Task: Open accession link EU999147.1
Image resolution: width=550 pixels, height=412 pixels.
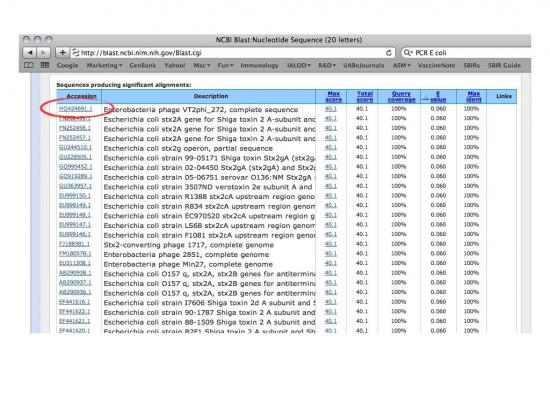Action: pos(75,225)
